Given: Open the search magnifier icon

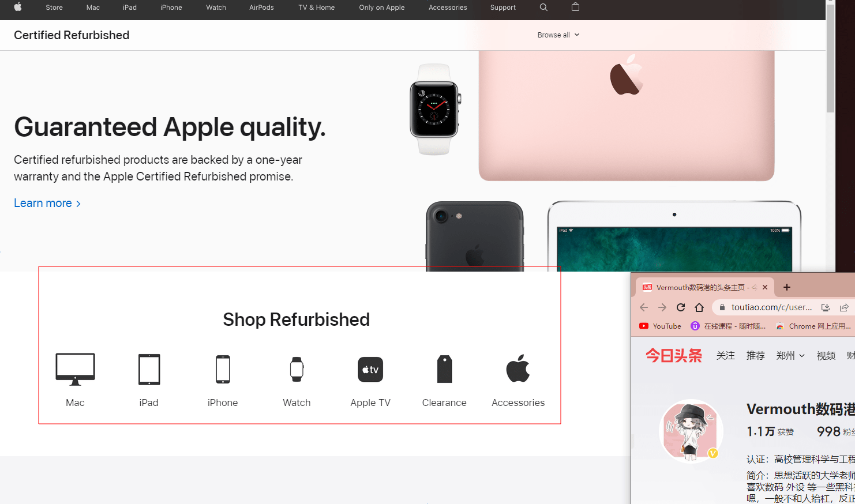Looking at the screenshot, I should (543, 7).
